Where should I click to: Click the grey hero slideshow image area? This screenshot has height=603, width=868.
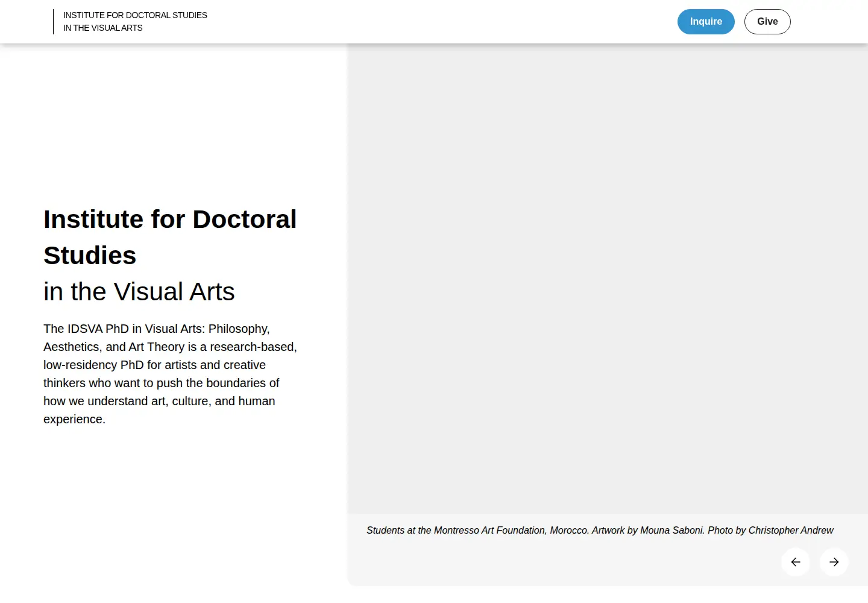608,279
